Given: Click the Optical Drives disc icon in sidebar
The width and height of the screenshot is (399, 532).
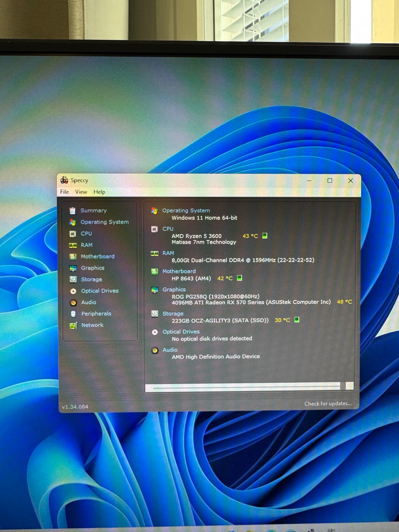Looking at the screenshot, I should pyautogui.click(x=73, y=291).
